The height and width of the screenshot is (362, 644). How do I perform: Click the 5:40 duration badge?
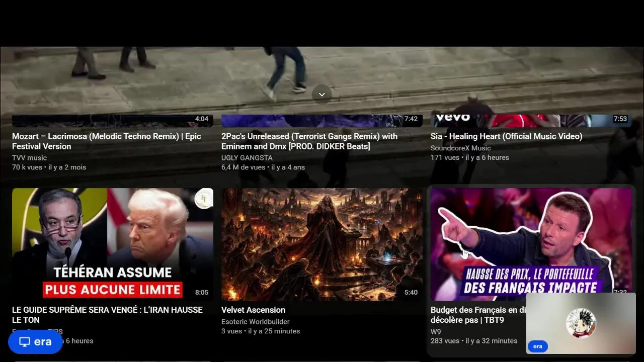tap(411, 293)
